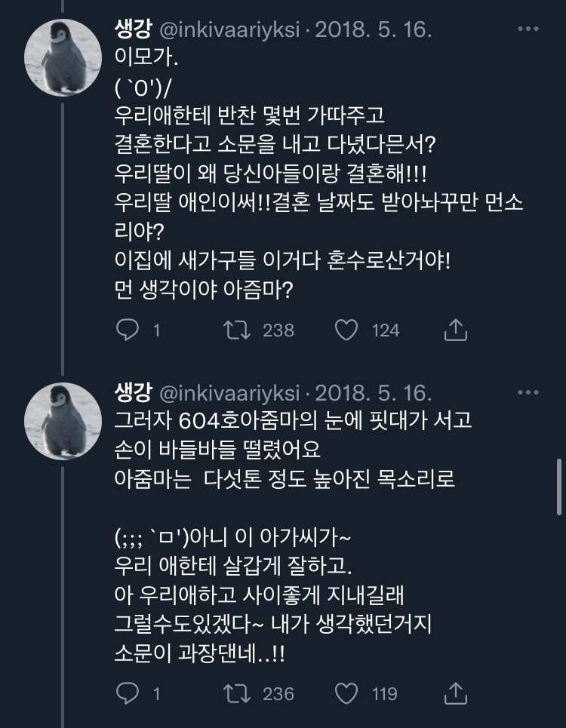Reply to the second tweet about 604호아줌마

pyautogui.click(x=128, y=693)
